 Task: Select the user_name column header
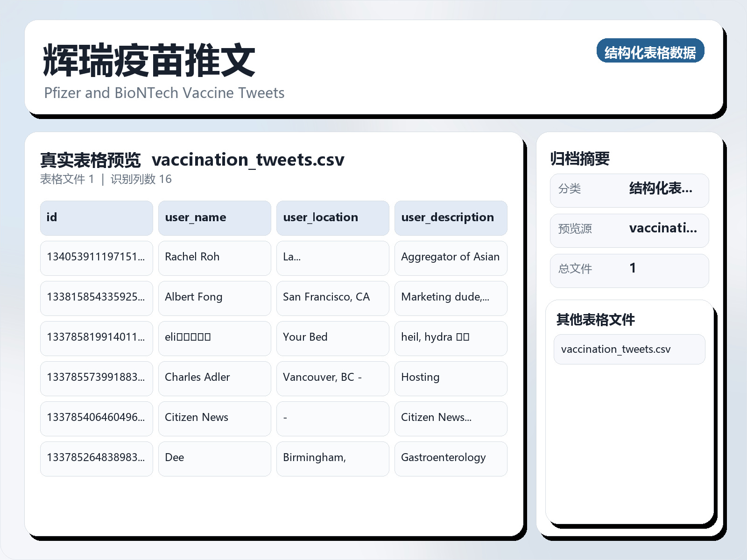(x=214, y=217)
